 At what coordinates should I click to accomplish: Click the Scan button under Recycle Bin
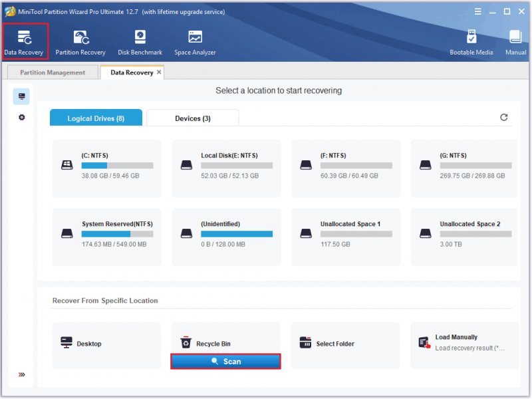tap(225, 361)
